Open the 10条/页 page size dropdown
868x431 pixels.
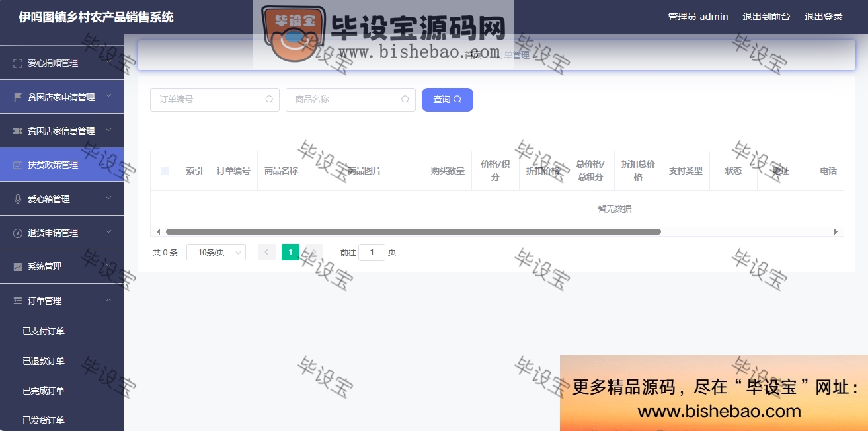(x=216, y=252)
